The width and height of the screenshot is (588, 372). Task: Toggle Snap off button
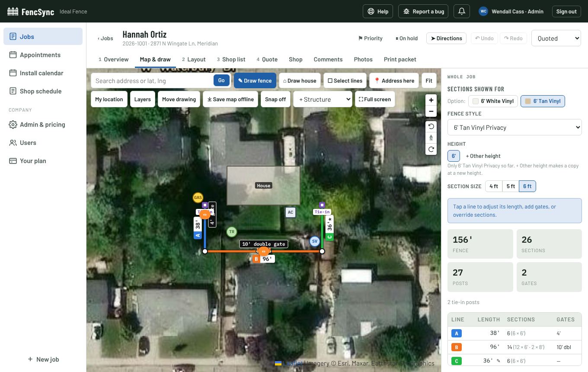point(275,99)
